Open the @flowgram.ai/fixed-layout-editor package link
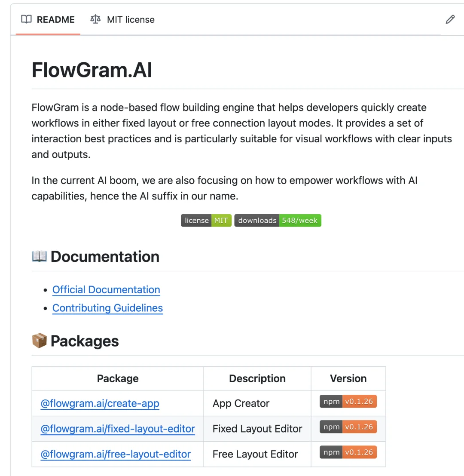The height and width of the screenshot is (476, 464). point(118,429)
